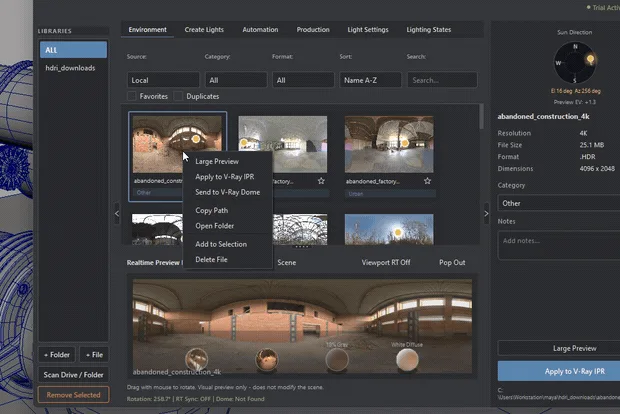Viewport: 620px width, 414px height.
Task: Open the Sort dropdown Name A-Z
Action: (370, 80)
